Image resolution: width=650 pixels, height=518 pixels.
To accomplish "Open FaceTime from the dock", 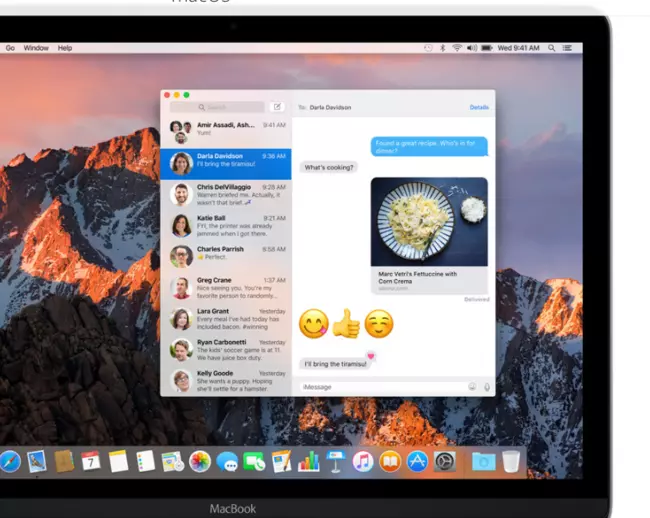I will click(254, 461).
